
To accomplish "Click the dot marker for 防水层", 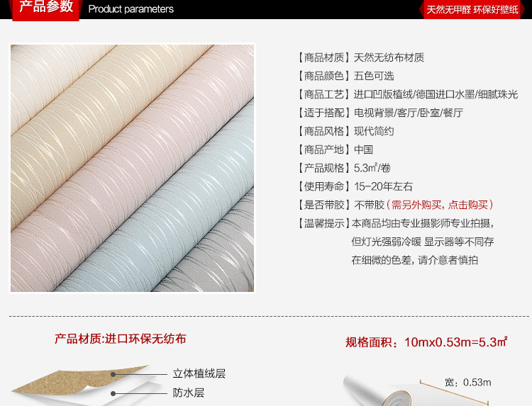I will coord(113,393).
